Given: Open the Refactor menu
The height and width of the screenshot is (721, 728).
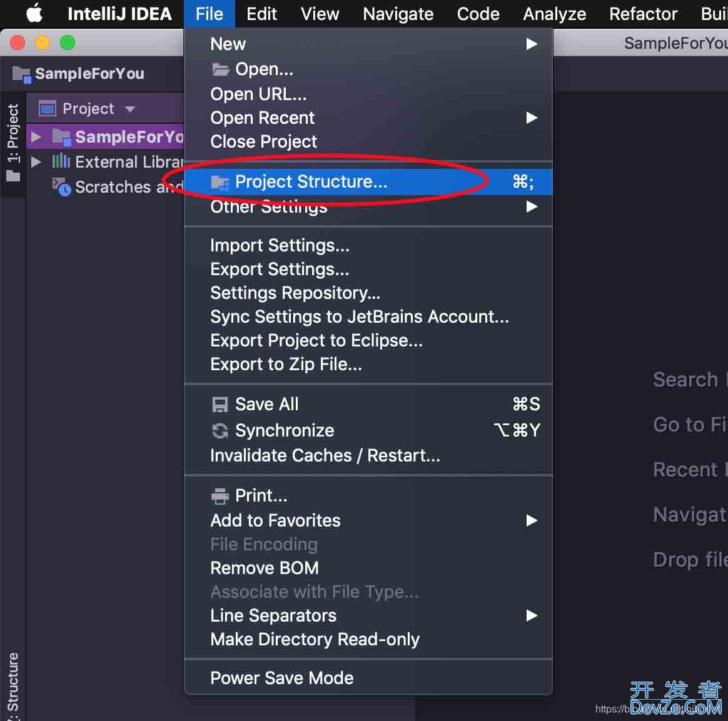Looking at the screenshot, I should click(643, 14).
